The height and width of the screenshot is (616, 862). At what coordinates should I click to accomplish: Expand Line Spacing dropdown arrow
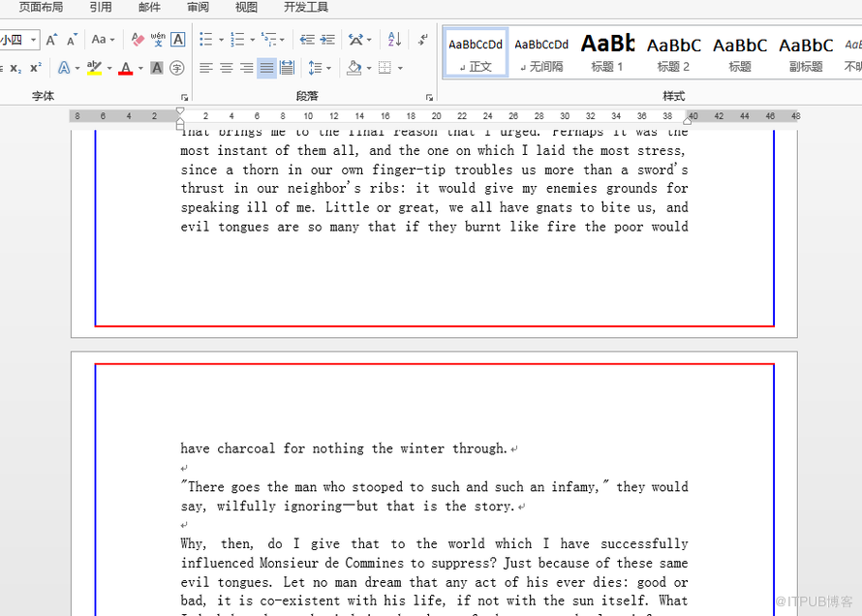coord(328,68)
